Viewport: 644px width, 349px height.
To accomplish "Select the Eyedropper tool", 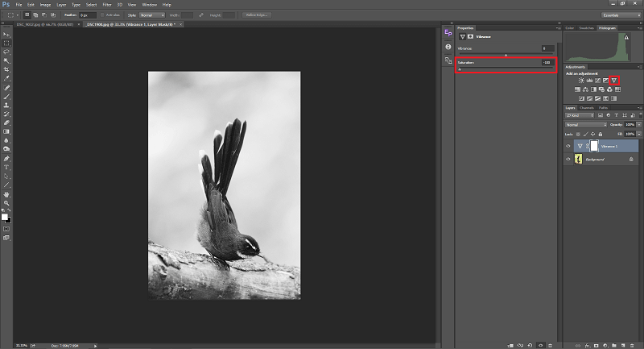I will [x=6, y=78].
